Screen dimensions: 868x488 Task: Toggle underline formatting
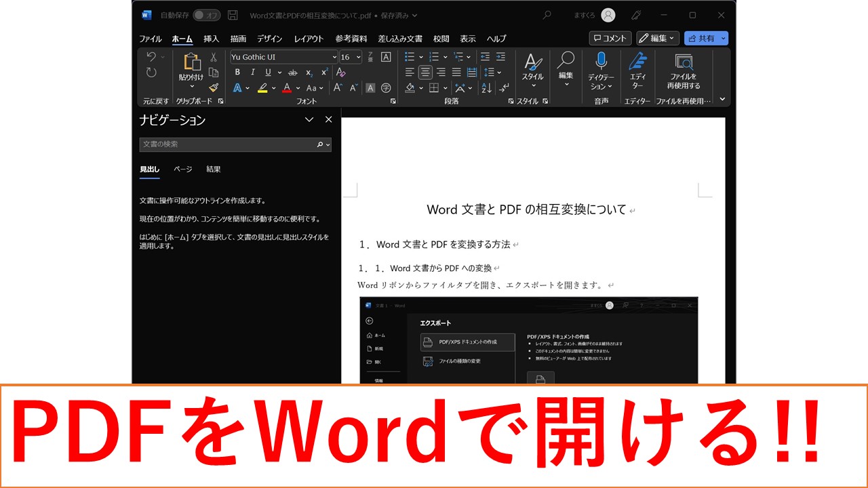point(269,73)
